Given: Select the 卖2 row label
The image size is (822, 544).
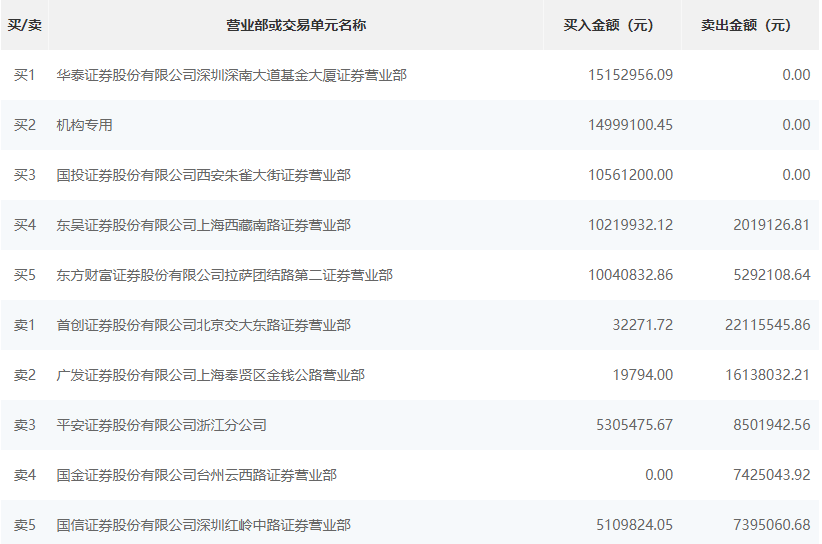Looking at the screenshot, I should [25, 375].
